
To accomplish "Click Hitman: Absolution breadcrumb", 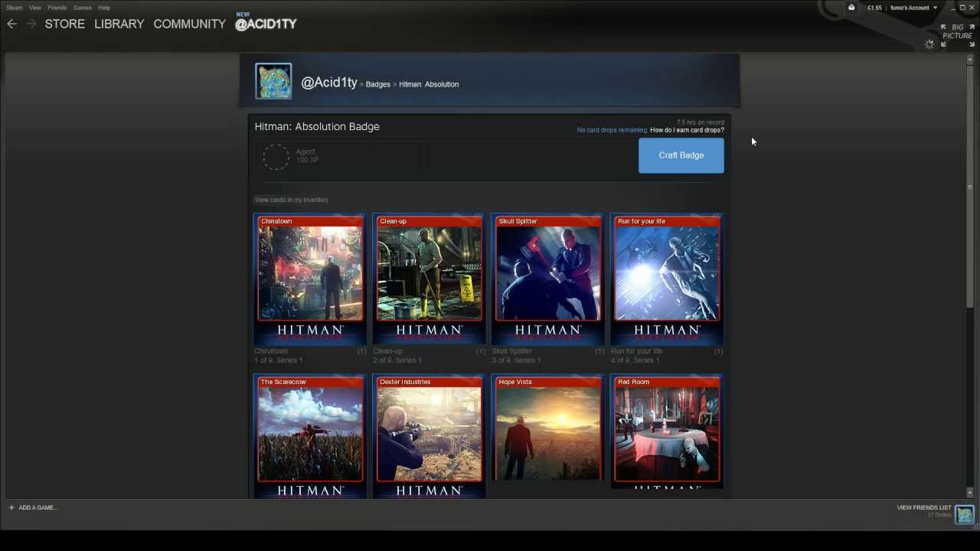I will click(x=429, y=84).
